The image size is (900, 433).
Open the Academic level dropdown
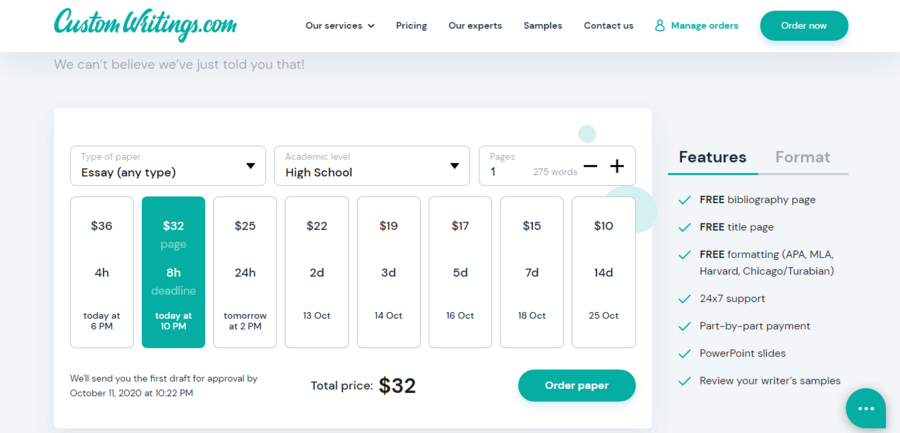[x=372, y=166]
